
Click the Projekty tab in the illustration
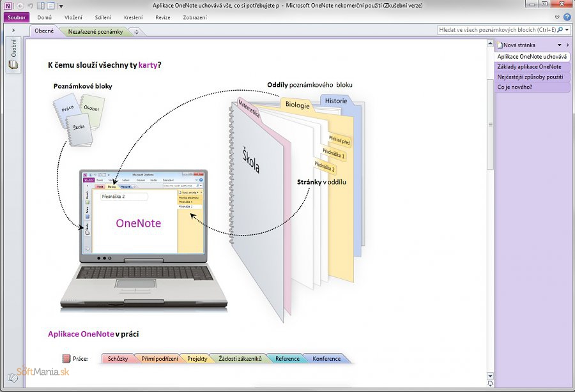pos(197,359)
